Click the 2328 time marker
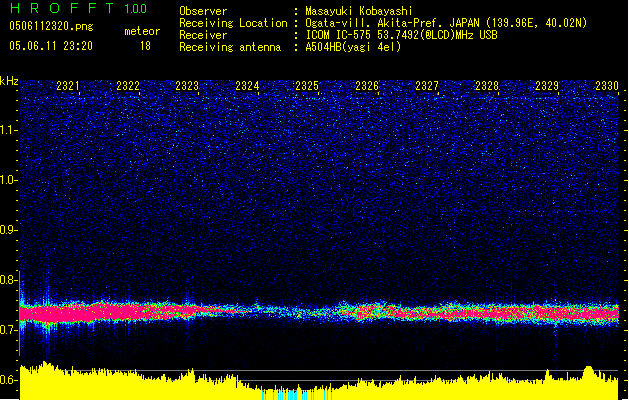 487,86
